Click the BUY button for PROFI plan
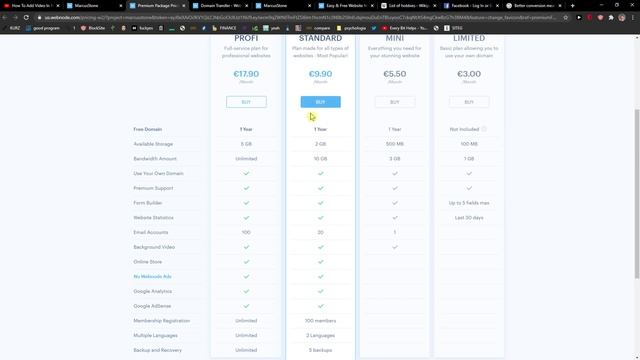This screenshot has width=640, height=360. [246, 102]
